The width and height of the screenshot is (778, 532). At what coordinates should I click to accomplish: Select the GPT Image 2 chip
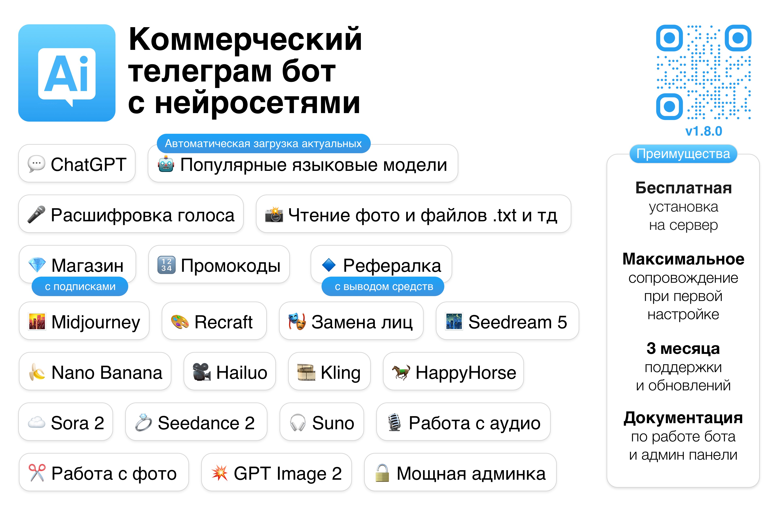tap(277, 472)
